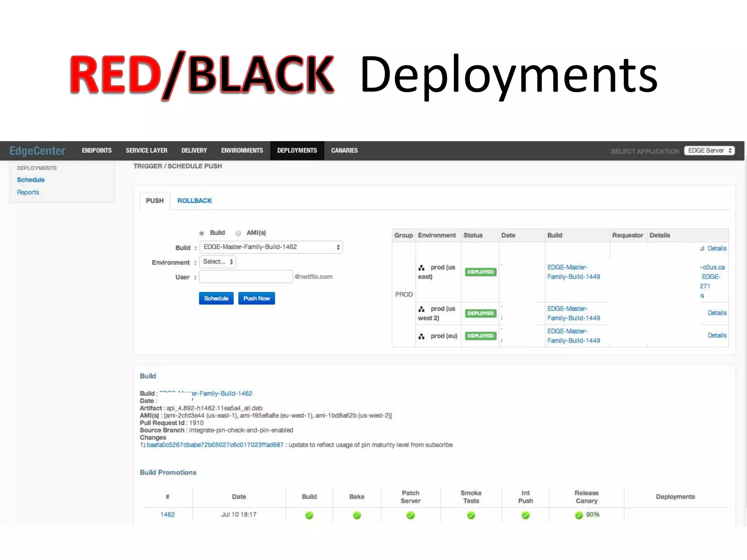The height and width of the screenshot is (560, 747).
Task: Switch to the ROLLBACK tab
Action: point(194,201)
